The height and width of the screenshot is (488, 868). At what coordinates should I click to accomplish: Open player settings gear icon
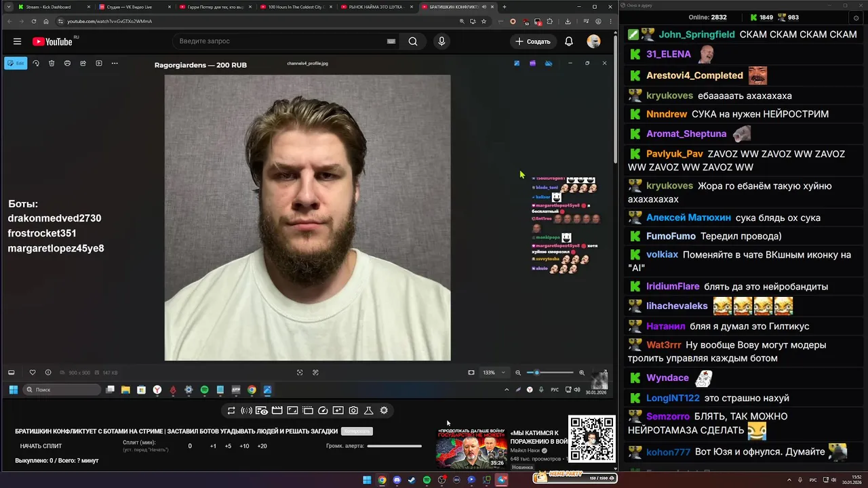pos(384,410)
